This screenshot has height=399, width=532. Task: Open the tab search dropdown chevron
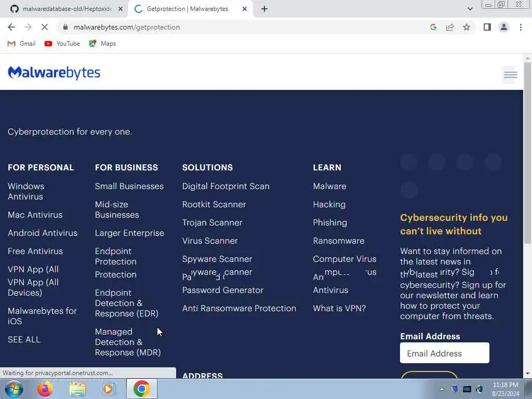(470, 9)
